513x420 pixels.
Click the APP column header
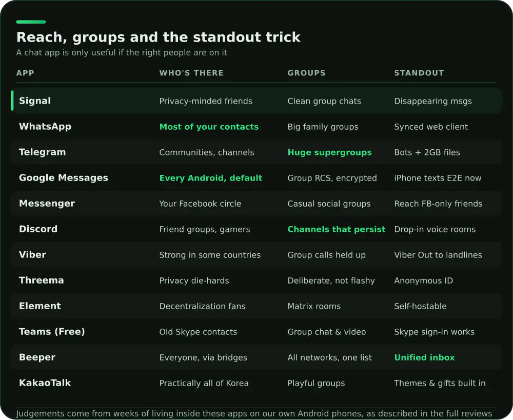point(25,73)
